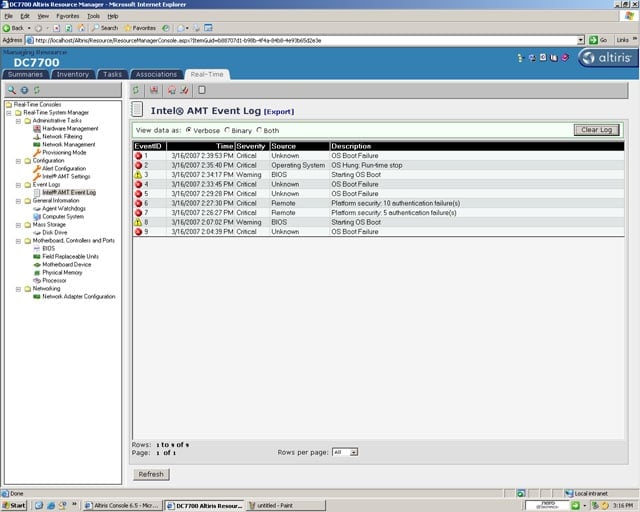Click the Clear Log button

596,130
